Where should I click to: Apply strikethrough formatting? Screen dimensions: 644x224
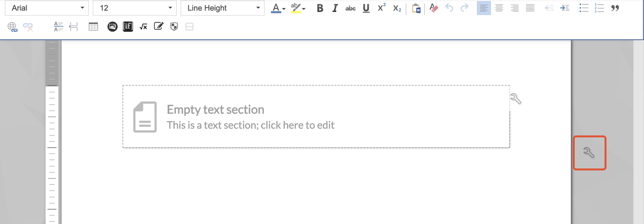(350, 8)
